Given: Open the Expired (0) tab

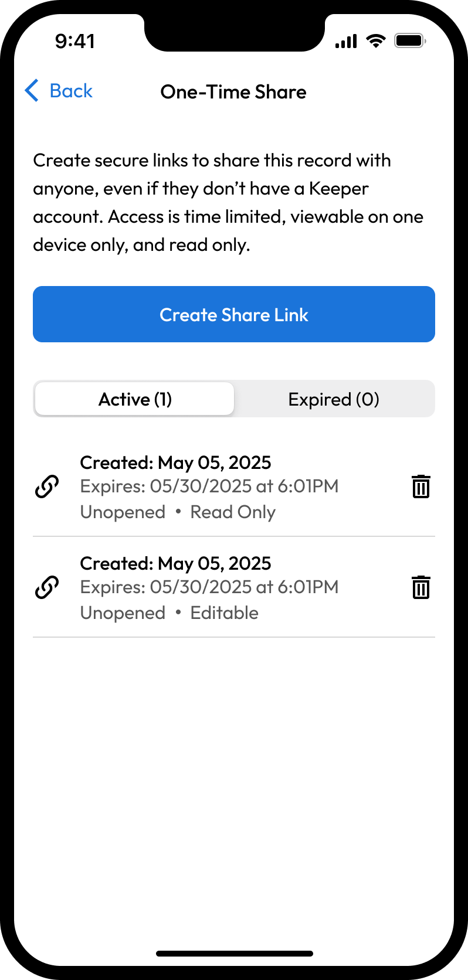Looking at the screenshot, I should click(334, 399).
